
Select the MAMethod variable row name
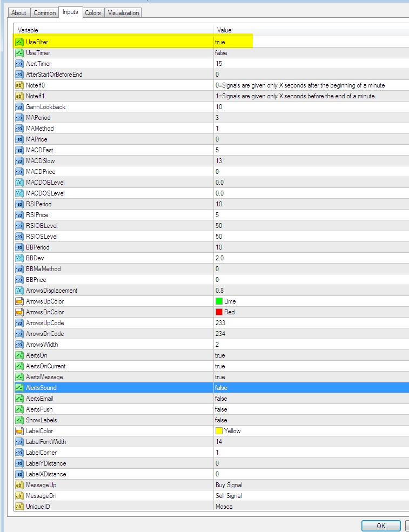[40, 129]
